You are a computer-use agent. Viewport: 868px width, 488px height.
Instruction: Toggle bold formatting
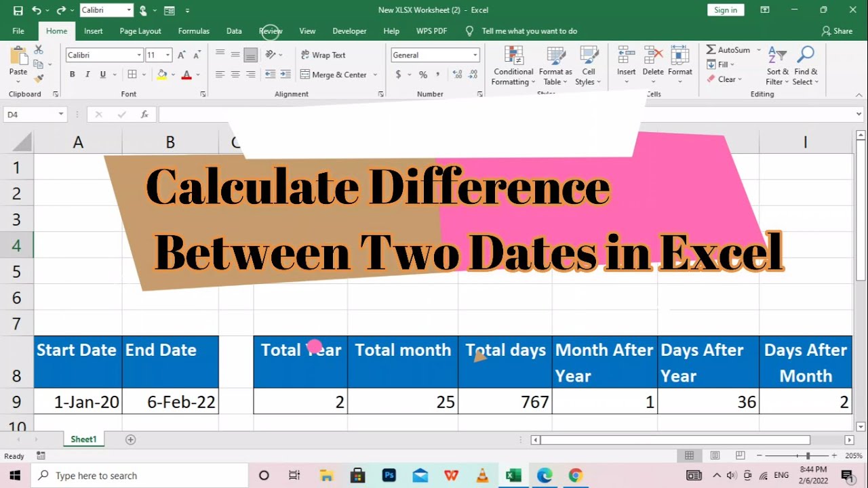coord(73,75)
